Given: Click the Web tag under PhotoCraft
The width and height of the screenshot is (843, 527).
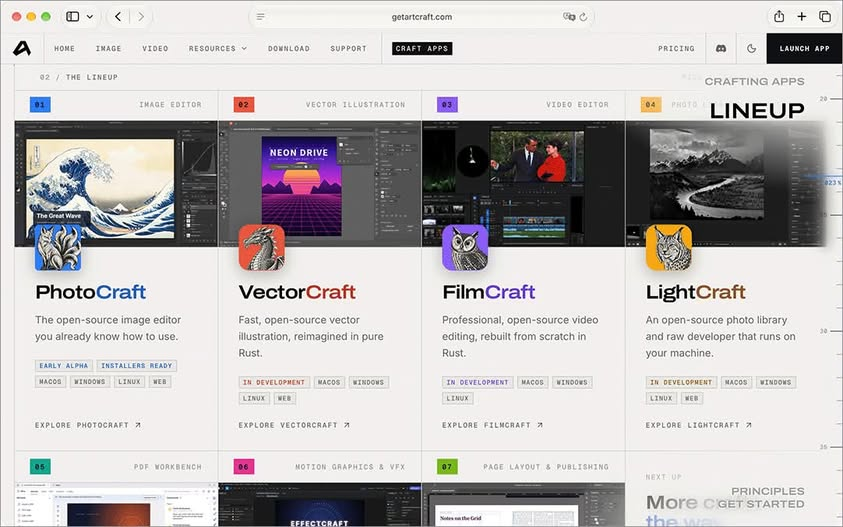Looking at the screenshot, I should tap(160, 382).
